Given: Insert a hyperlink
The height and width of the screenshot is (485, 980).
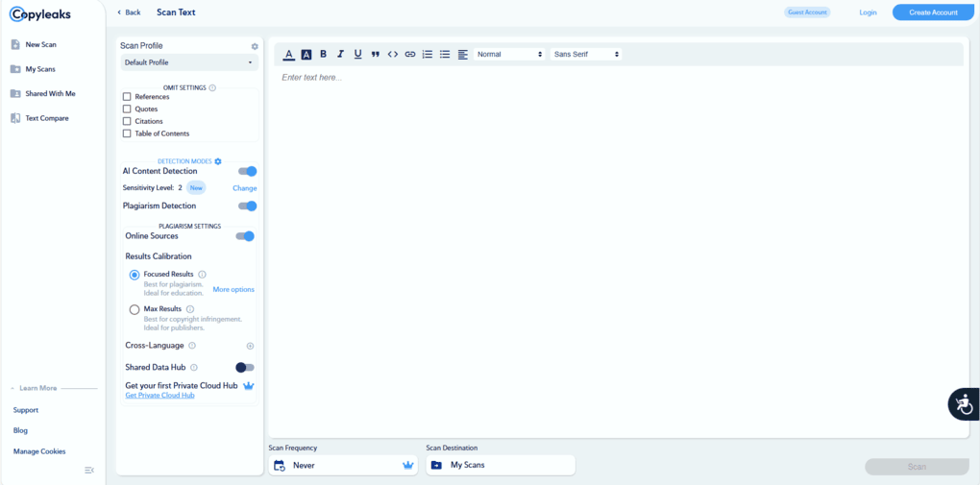Looking at the screenshot, I should (410, 55).
